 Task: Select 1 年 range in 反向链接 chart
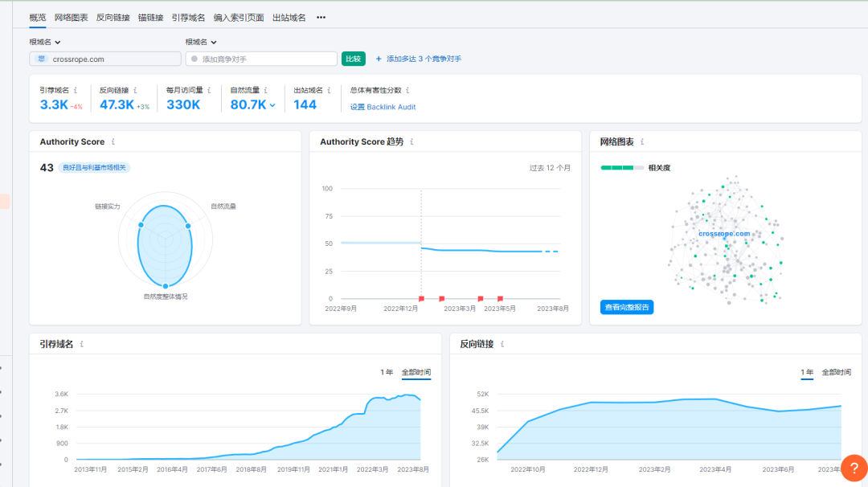pos(807,372)
